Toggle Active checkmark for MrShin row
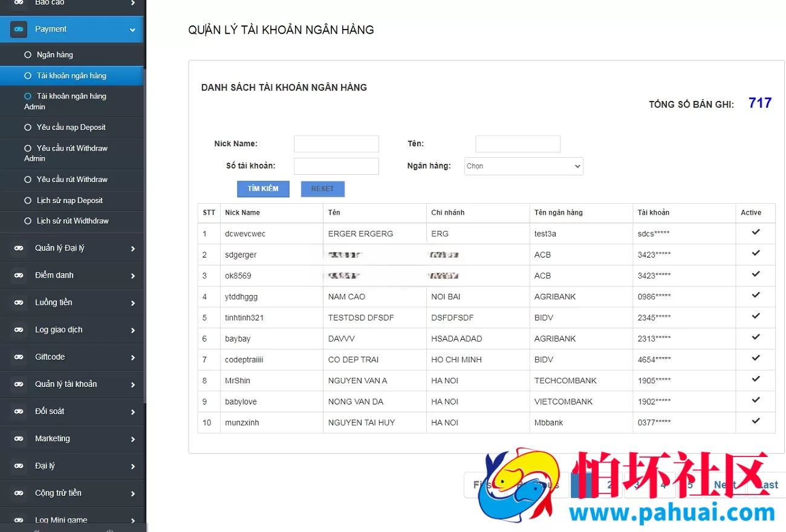This screenshot has width=786, height=532. coord(756,379)
